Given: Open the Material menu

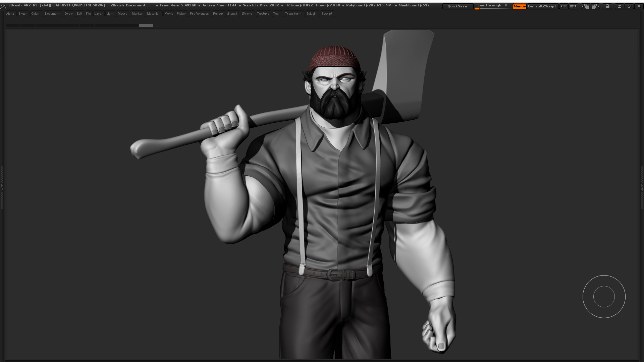Looking at the screenshot, I should pos(153,14).
